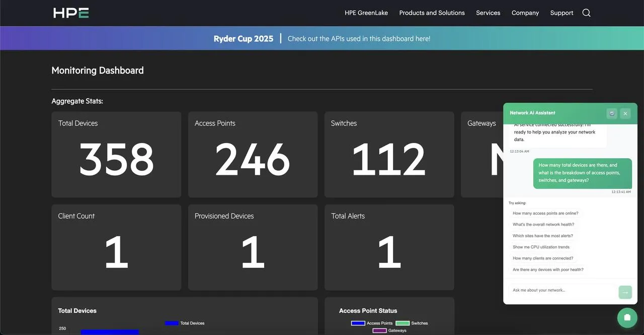Click the blue Total Devices legend swatch
Screen dimensions: 644x335
[x=171, y=323]
